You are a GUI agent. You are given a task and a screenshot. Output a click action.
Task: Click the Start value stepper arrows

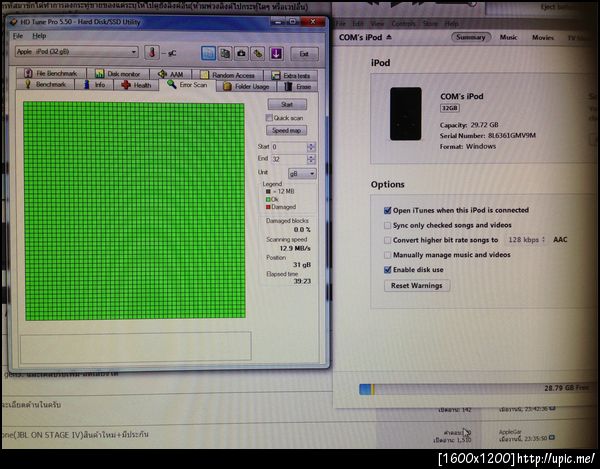(311, 147)
